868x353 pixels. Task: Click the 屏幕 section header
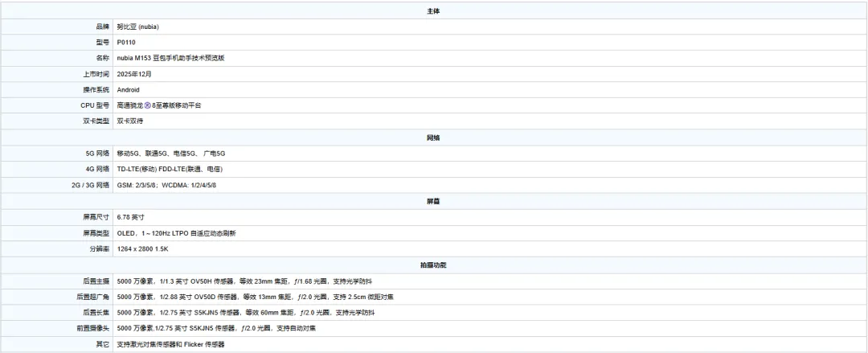pos(433,202)
